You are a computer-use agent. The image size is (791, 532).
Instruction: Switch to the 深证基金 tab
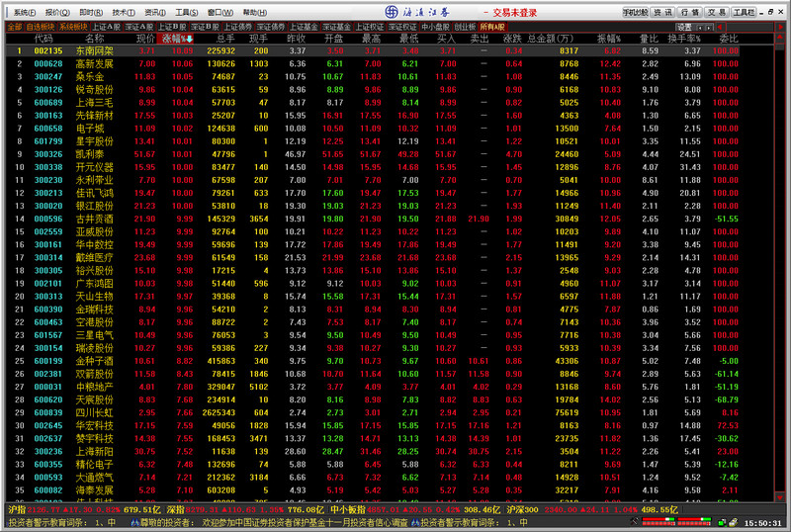click(x=336, y=27)
